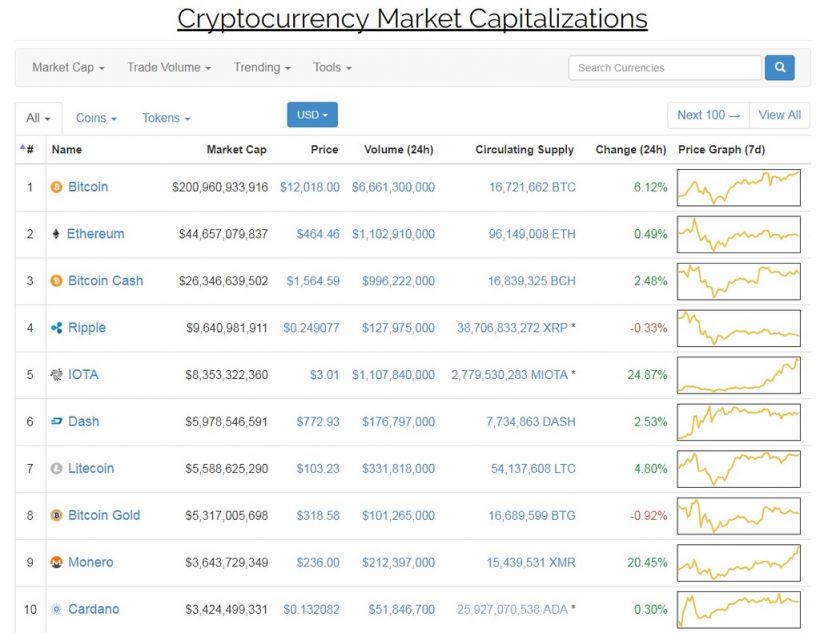Click the Bitcoin currency logo
Screen dimensions: 820x633
tap(58, 187)
